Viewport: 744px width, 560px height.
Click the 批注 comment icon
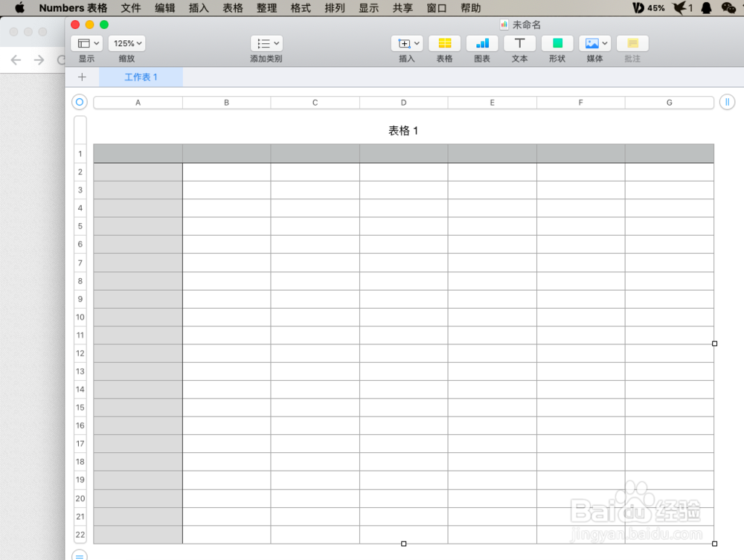click(x=632, y=43)
